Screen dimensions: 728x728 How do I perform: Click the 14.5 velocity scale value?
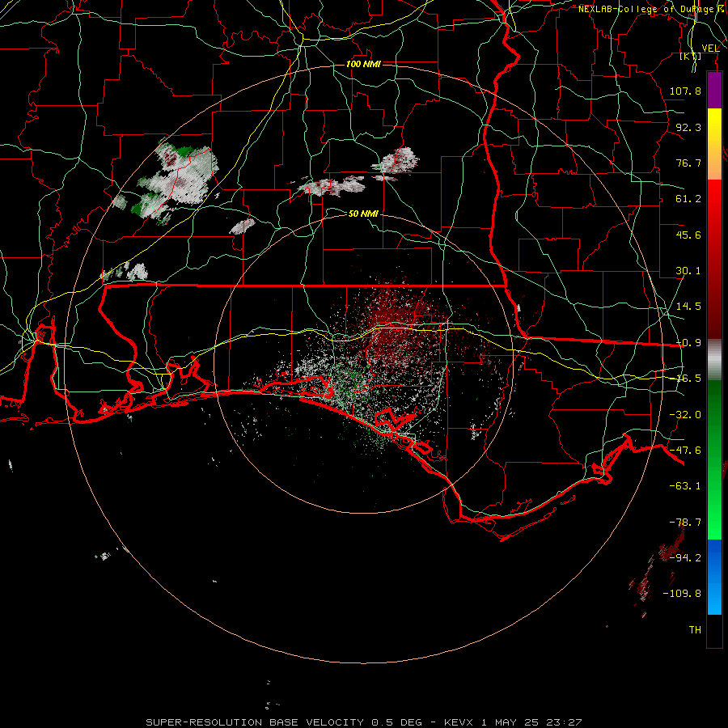pyautogui.click(x=688, y=307)
